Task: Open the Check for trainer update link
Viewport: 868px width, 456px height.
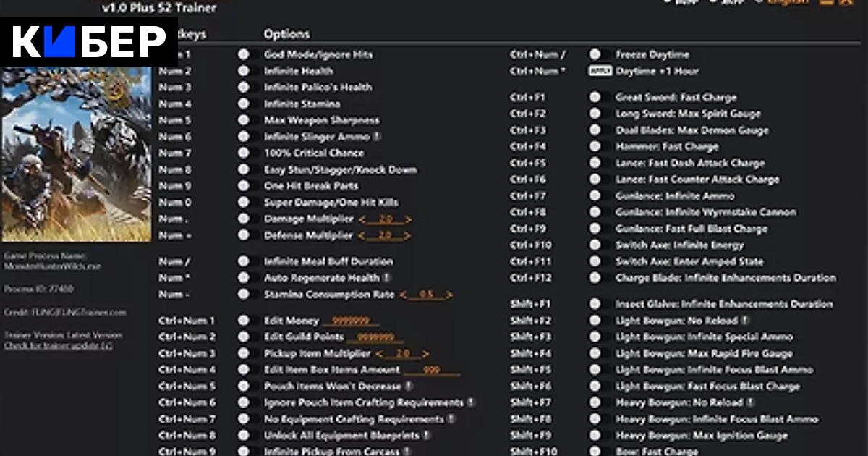Action: click(x=58, y=346)
